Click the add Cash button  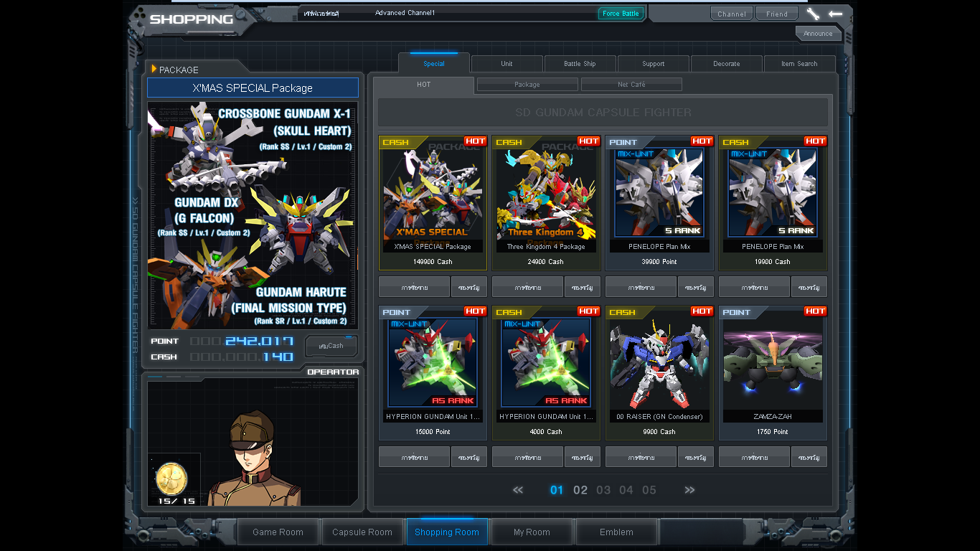point(331,346)
